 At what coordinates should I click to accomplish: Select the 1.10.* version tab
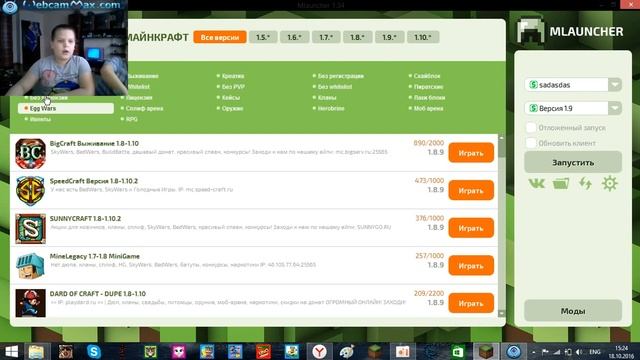click(423, 37)
